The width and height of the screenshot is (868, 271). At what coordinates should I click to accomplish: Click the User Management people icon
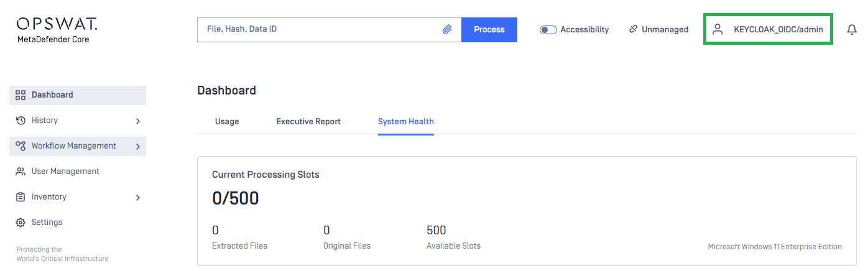coord(21,172)
